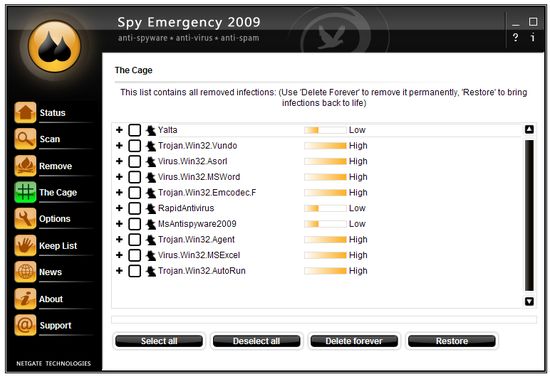This screenshot has height=379, width=550.
Task: Click the Keep List hand icon
Action: pos(25,245)
